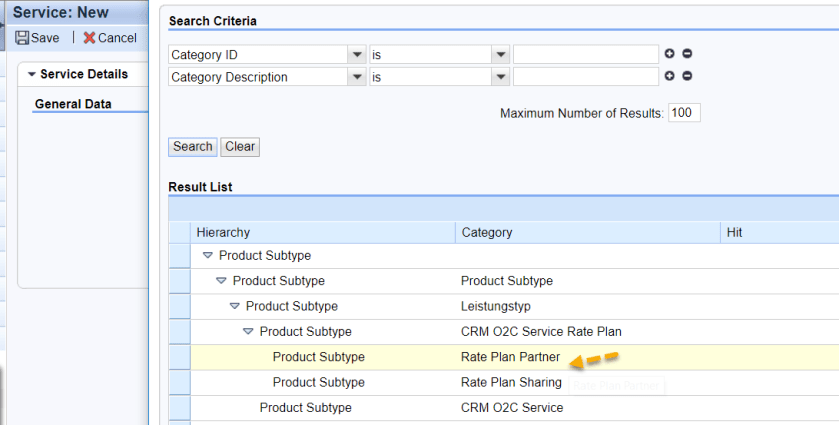Collapse the top-level Product Subtype node

click(208, 256)
